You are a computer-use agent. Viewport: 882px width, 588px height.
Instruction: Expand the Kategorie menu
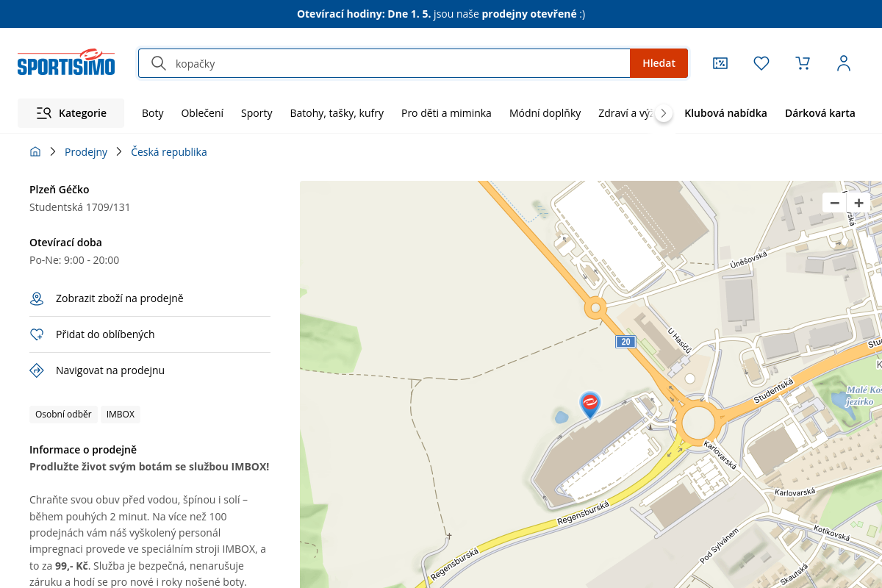point(71,113)
